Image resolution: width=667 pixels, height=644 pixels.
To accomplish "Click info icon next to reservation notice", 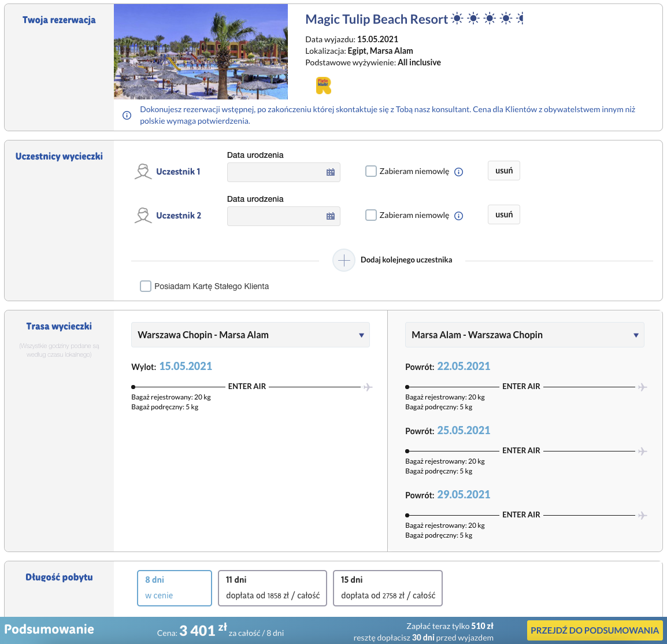I will click(x=127, y=115).
